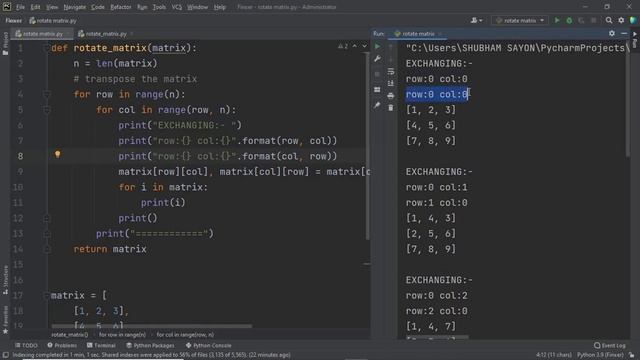Click rotate_matrix() in the breadcrumb bar
This screenshot has height=360, width=640.
click(70, 335)
